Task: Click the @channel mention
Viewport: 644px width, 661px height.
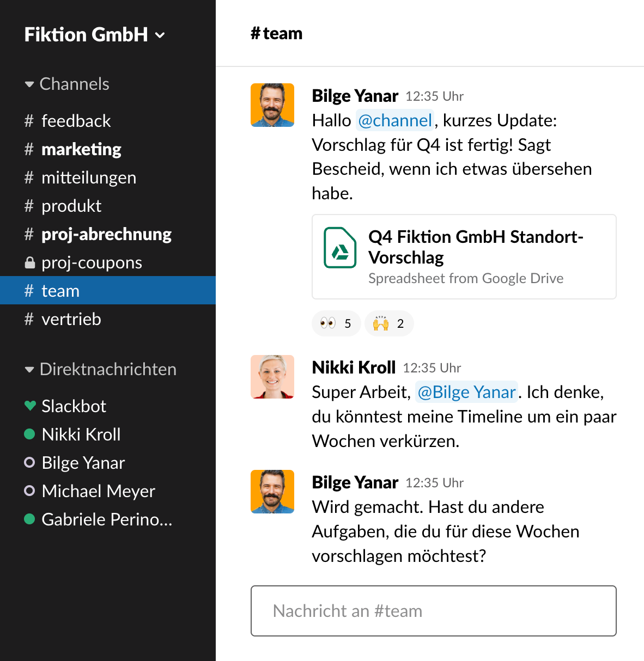Action: [395, 120]
